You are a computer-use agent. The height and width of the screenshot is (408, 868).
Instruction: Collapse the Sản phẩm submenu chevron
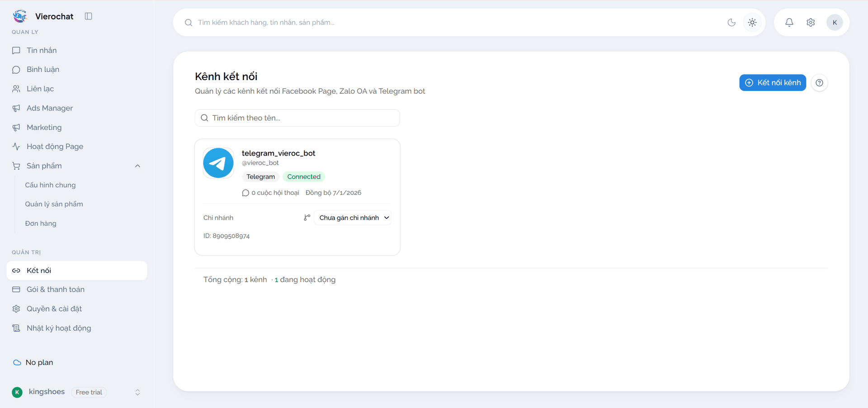[138, 166]
